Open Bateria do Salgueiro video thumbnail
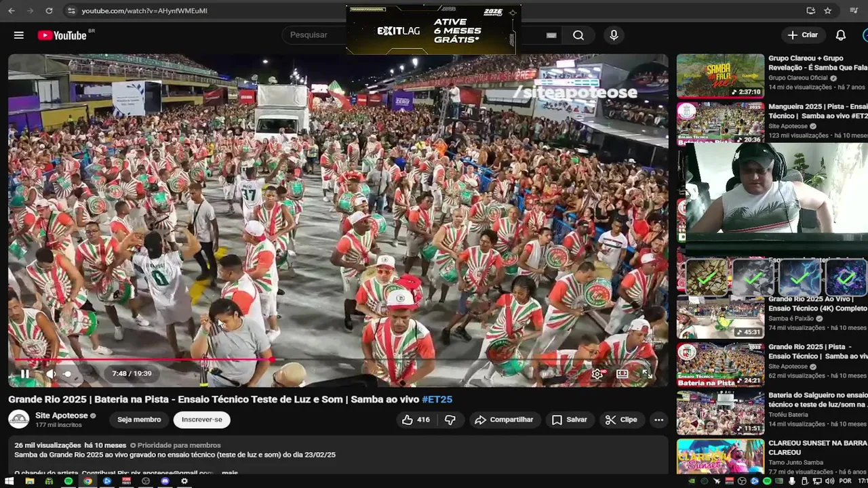This screenshot has width=868, height=488. [x=720, y=413]
